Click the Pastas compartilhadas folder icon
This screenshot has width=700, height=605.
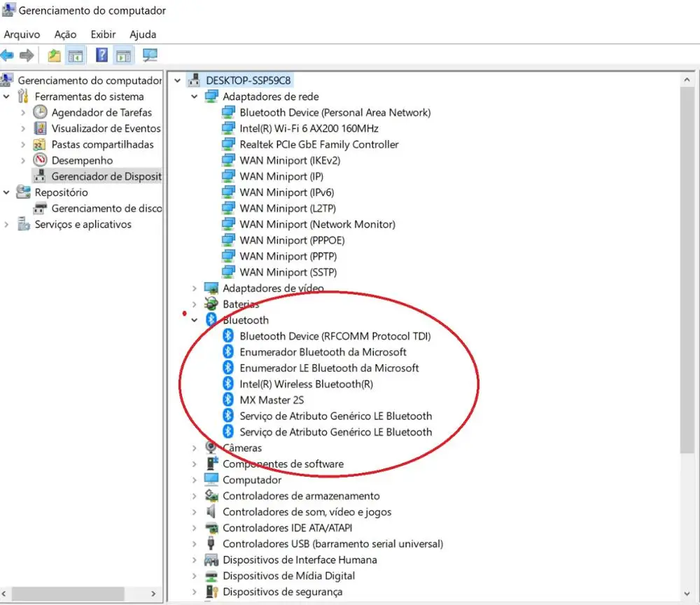[x=39, y=145]
